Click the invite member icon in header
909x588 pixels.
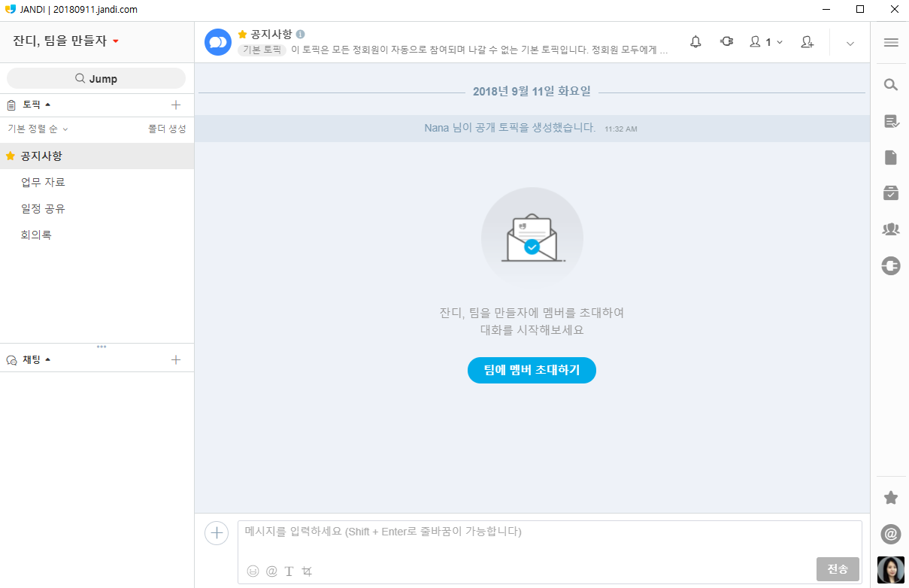(807, 42)
